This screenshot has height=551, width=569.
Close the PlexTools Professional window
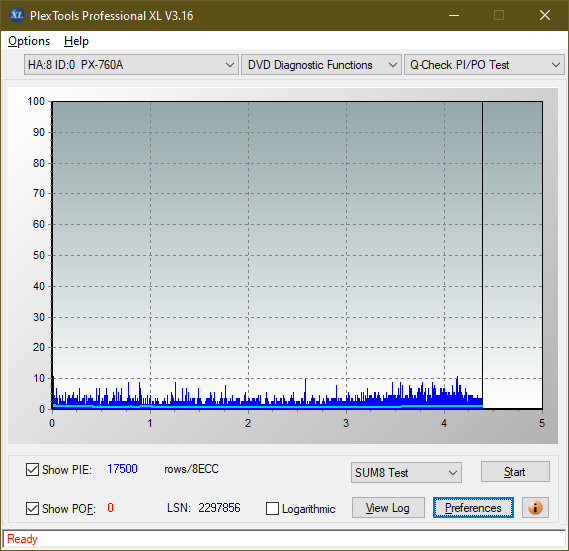[545, 15]
